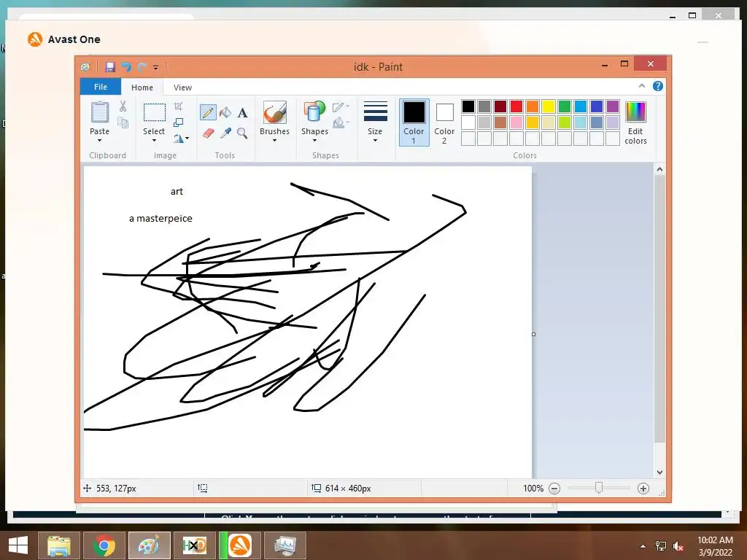
Task: Open the shape Outline dropdown
Action: (x=341, y=107)
